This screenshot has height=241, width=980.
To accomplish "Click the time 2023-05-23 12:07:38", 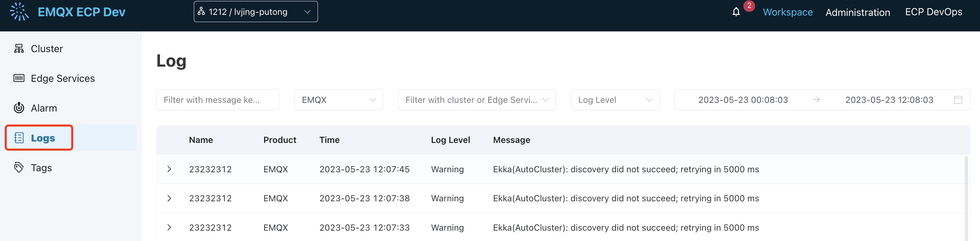I will (x=364, y=198).
